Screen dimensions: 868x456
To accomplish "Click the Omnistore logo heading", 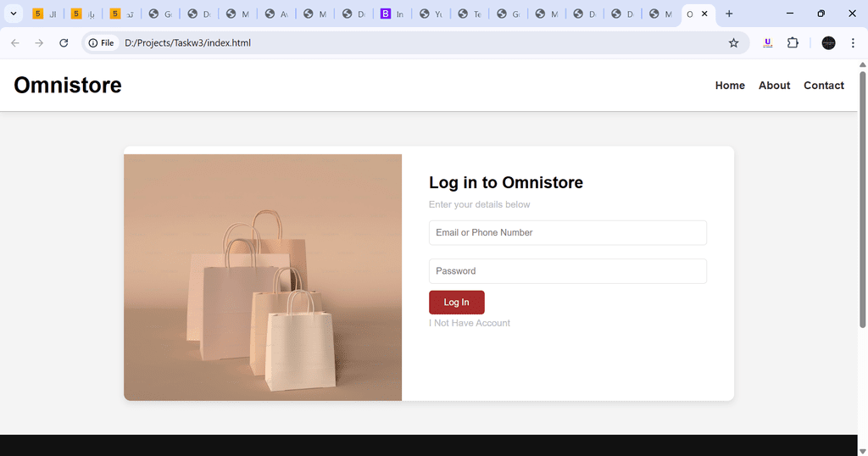I will 68,86.
